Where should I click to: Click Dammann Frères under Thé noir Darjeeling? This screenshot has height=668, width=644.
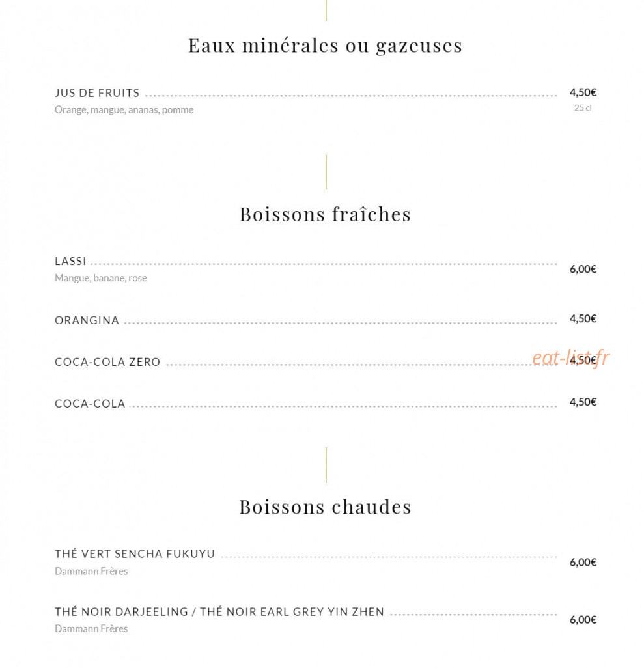click(x=91, y=629)
